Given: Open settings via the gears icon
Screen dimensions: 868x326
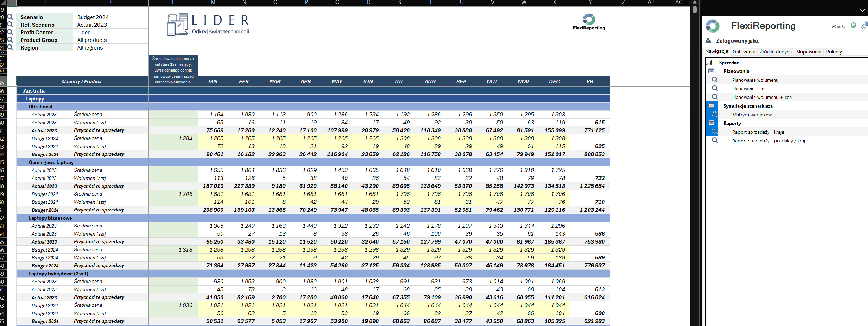Looking at the screenshot, I should tap(864, 26).
